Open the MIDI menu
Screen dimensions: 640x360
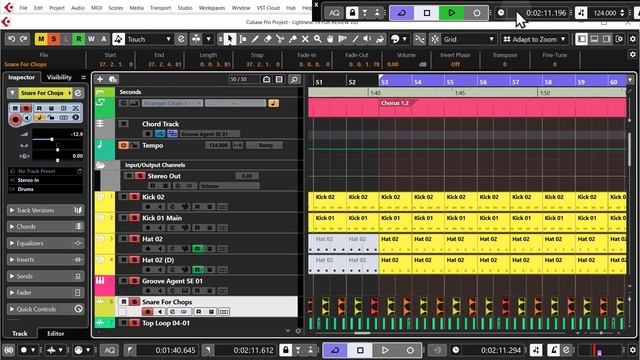96,8
